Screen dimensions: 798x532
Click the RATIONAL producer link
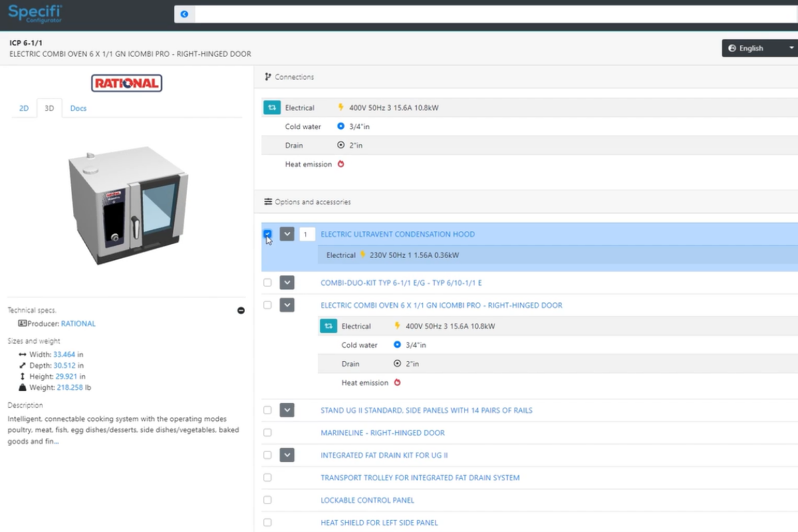[78, 324]
